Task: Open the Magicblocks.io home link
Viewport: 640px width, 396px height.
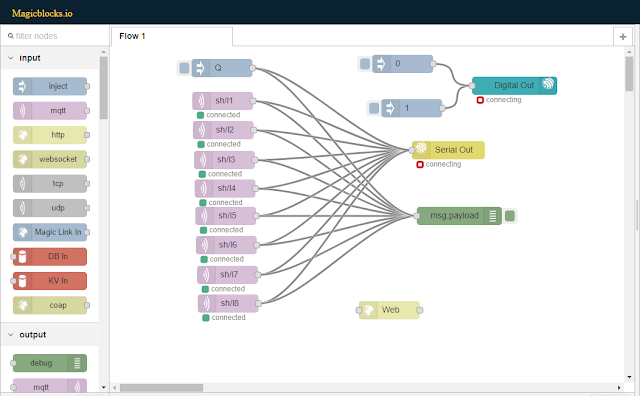Action: [42, 13]
